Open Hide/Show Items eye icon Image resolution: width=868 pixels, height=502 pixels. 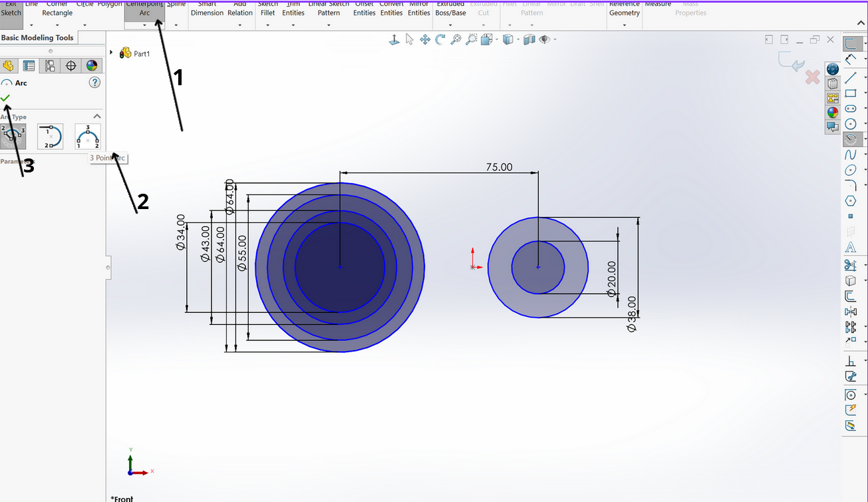[545, 40]
